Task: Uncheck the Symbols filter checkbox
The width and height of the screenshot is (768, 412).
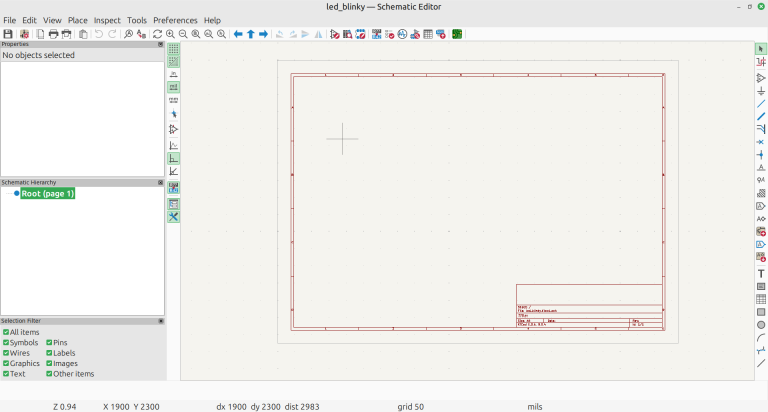Action: [x=6, y=343]
